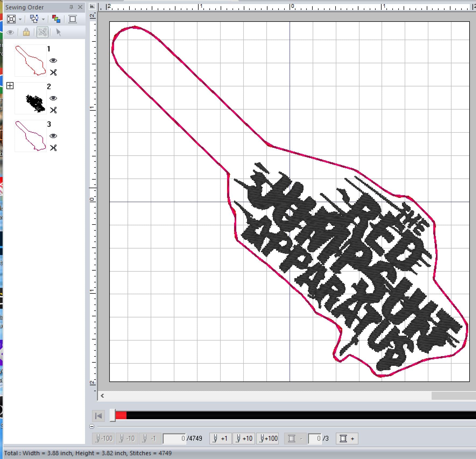The image size is (476, 459).
Task: Open the dropdown arrow beside sewing order icon
Action: 43,19
